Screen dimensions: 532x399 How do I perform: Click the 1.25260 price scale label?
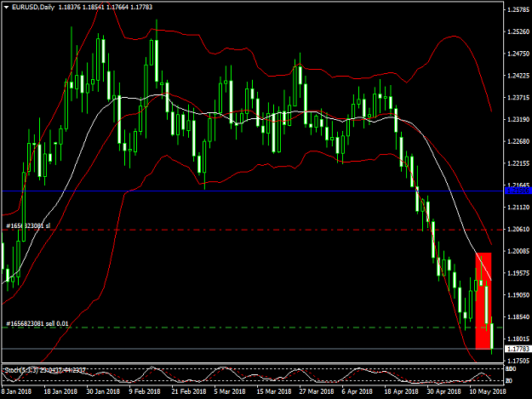click(518, 31)
